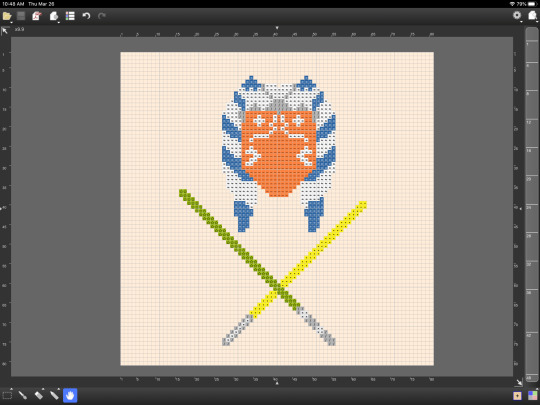Show the color thread list

[x=70, y=16]
